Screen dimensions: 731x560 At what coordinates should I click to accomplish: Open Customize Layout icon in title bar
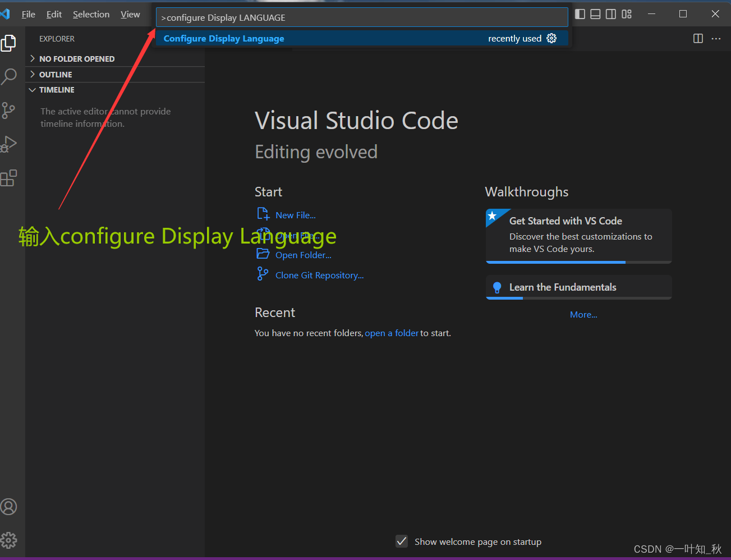(x=627, y=14)
